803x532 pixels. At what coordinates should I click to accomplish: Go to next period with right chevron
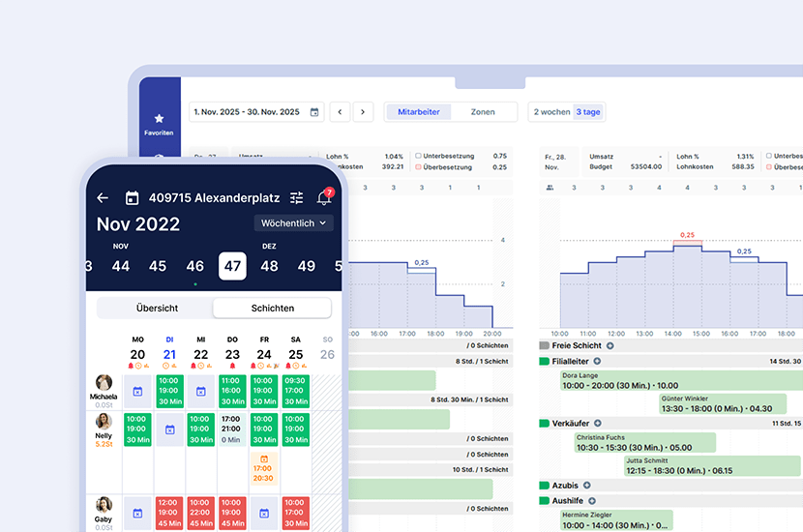[363, 112]
